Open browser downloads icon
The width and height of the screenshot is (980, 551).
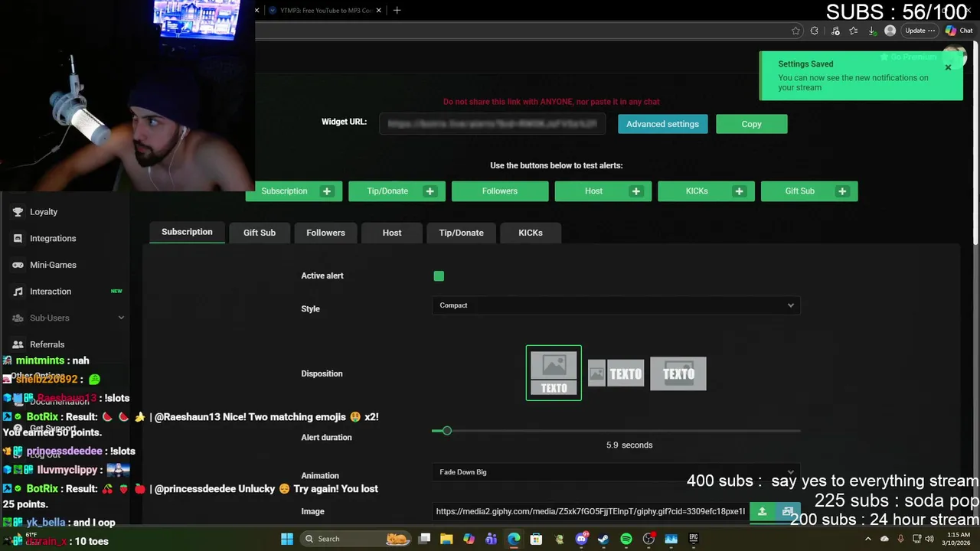[x=872, y=31]
